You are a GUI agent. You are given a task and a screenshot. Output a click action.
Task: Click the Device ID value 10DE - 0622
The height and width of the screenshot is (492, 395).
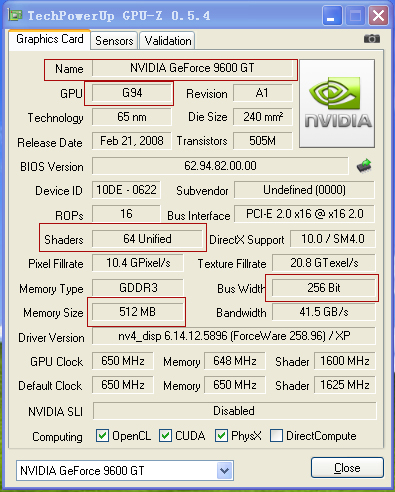126,190
